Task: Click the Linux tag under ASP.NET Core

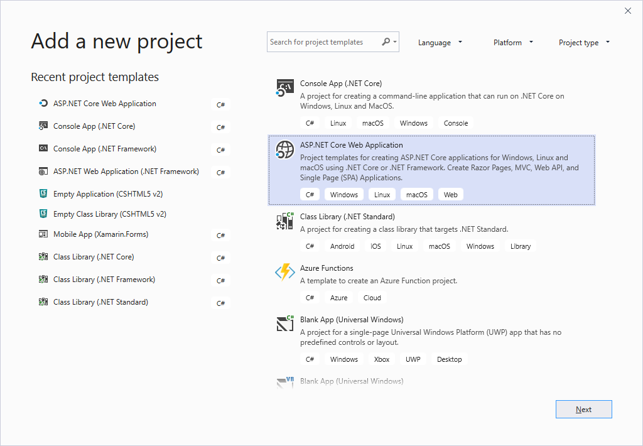Action: point(382,195)
